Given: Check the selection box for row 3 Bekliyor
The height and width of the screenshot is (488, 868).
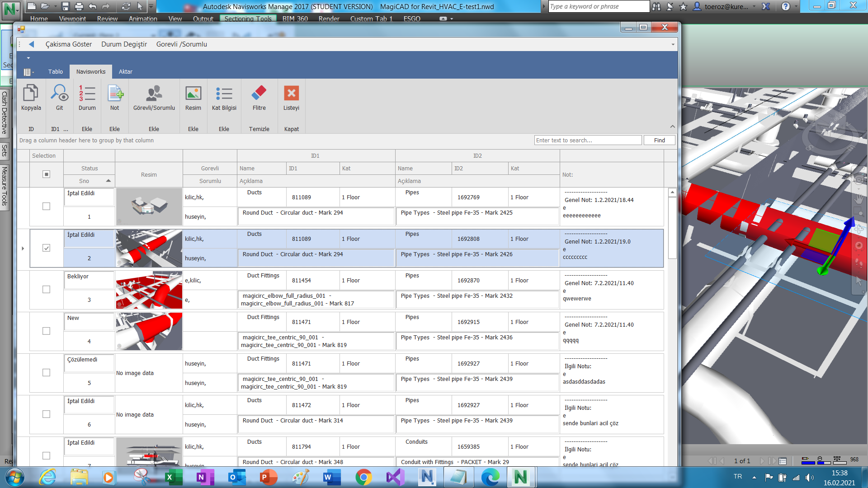Looking at the screenshot, I should [x=46, y=289].
